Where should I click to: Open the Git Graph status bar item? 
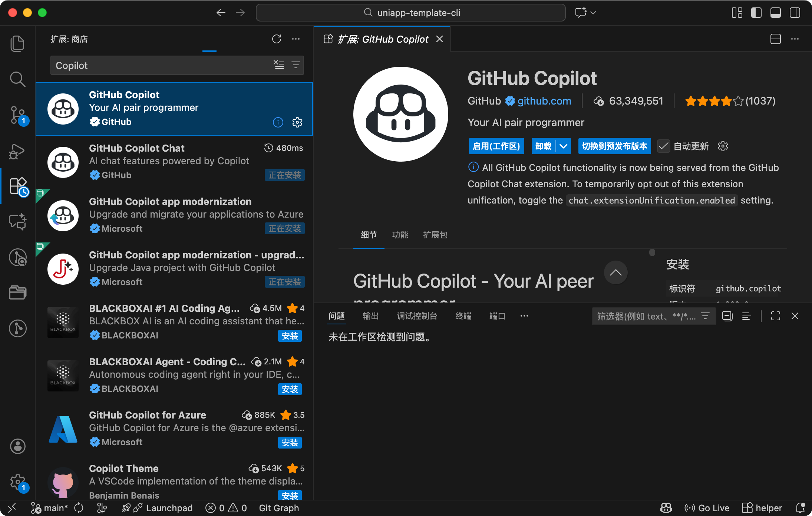point(279,508)
